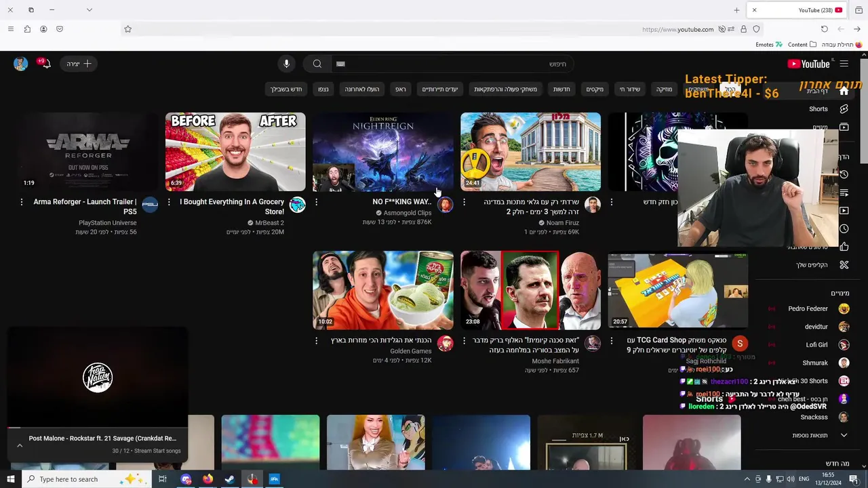Play the Elden Ring Nightreign thumbnail

pos(383,152)
